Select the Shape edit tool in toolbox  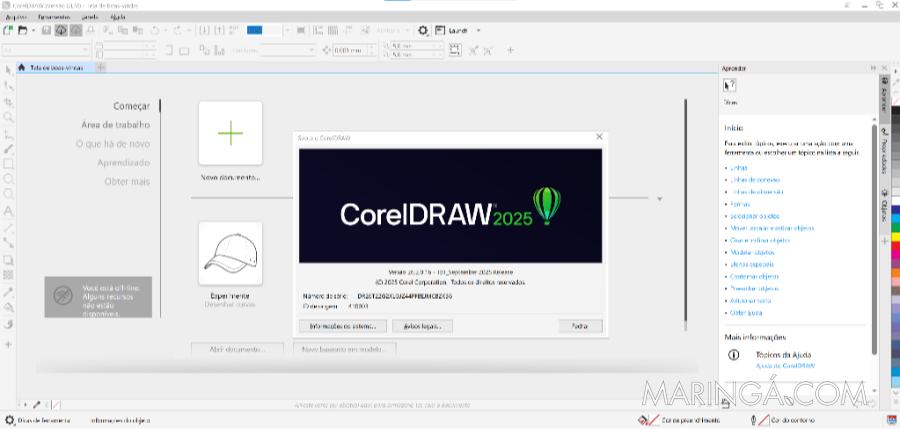click(8, 86)
